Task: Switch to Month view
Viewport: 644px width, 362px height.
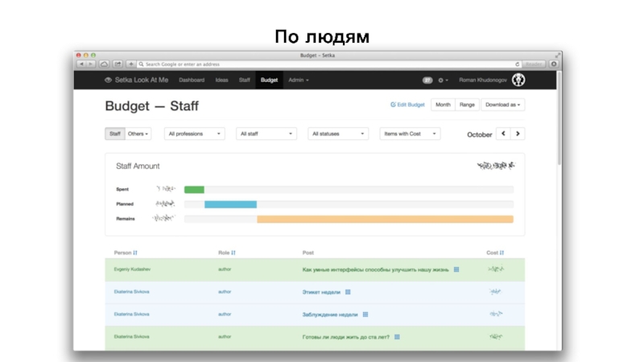Action: click(x=442, y=105)
